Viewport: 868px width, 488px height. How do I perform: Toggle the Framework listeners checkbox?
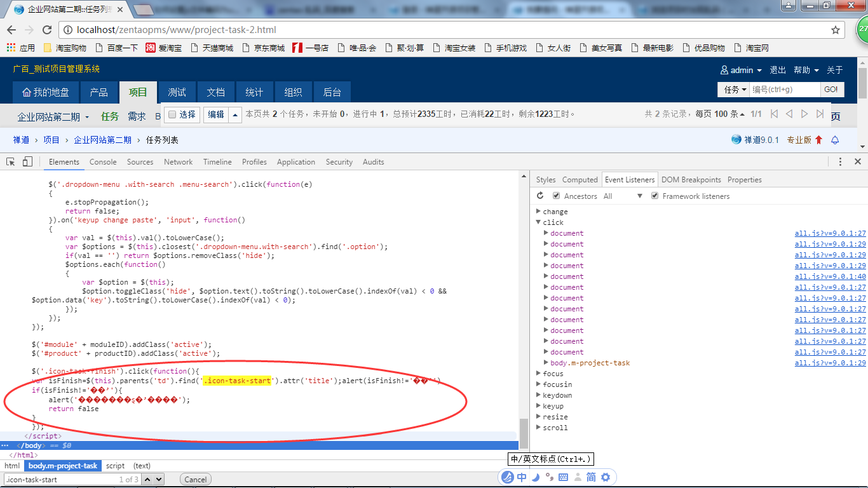click(655, 196)
